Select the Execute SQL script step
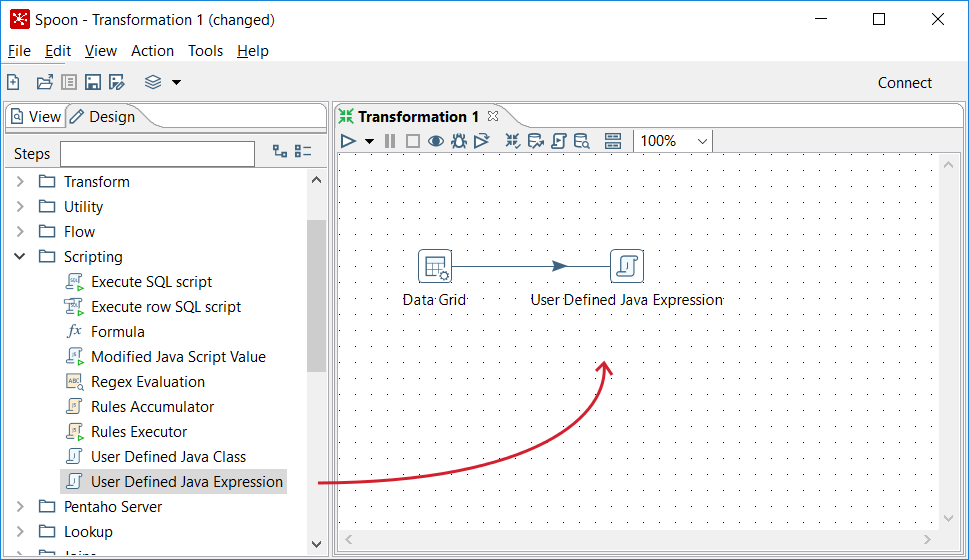The image size is (969, 560). click(x=151, y=282)
